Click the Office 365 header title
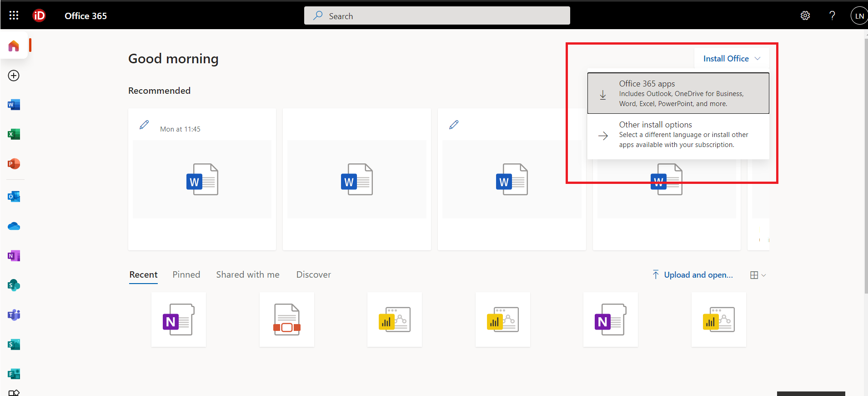The height and width of the screenshot is (396, 868). point(85,16)
